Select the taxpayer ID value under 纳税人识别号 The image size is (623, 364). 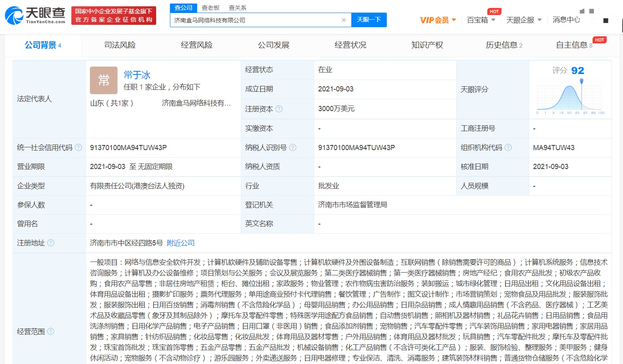pyautogui.click(x=356, y=147)
